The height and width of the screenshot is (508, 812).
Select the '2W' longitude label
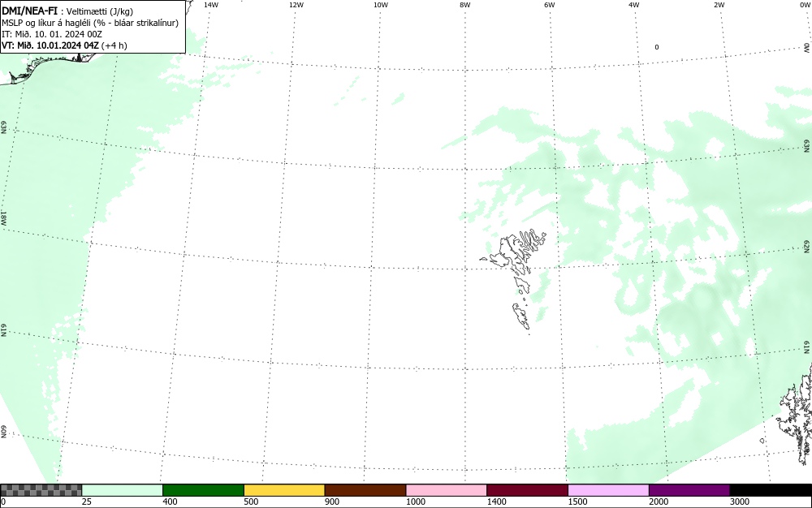click(719, 5)
